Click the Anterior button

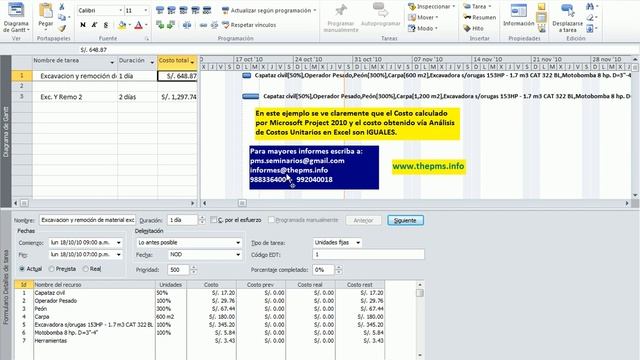click(x=363, y=220)
